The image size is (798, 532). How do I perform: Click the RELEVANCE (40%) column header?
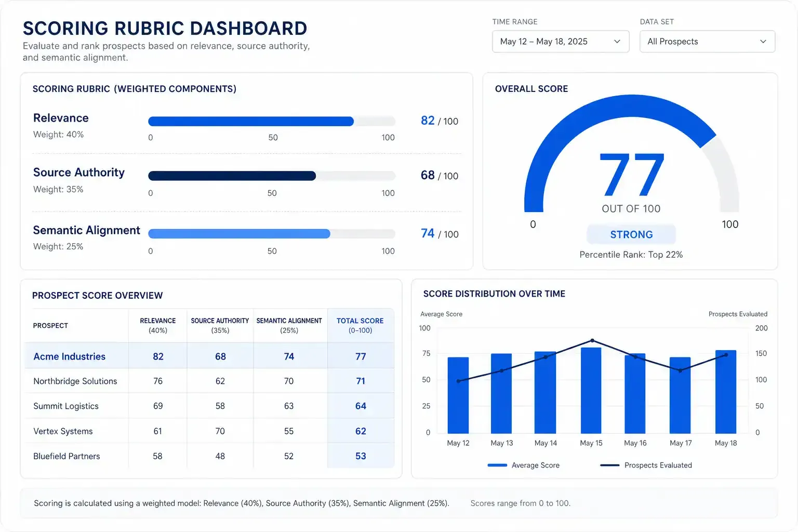(158, 326)
